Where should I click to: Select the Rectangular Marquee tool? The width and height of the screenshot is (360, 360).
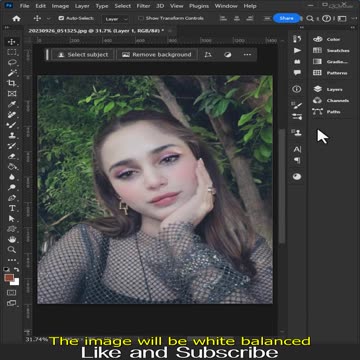12,52
